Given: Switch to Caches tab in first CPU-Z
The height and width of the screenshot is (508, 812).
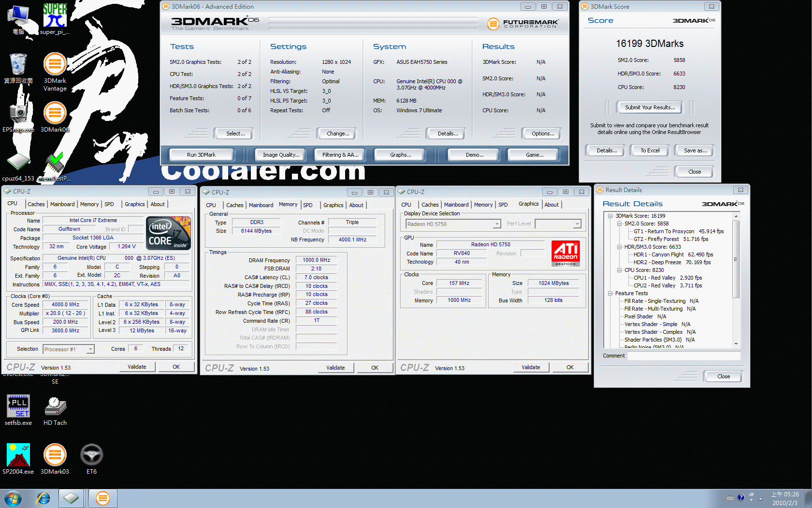Looking at the screenshot, I should click(x=36, y=204).
